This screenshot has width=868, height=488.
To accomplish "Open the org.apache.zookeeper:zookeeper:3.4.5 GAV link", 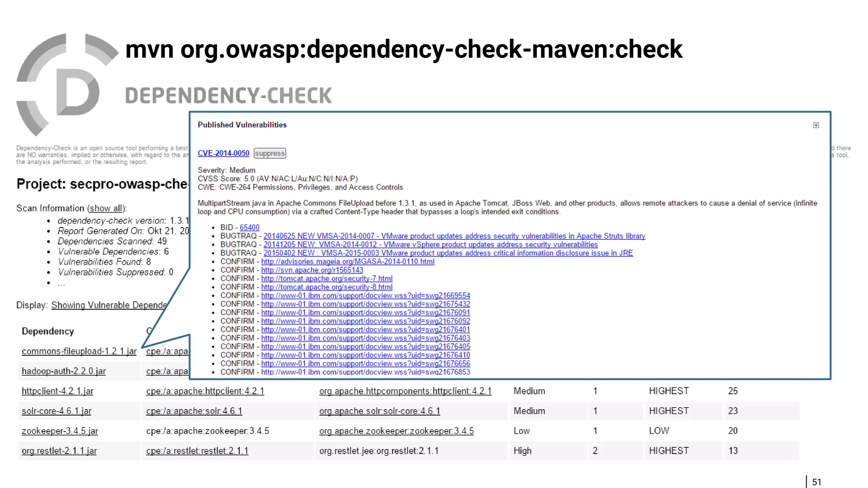I will coord(396,431).
